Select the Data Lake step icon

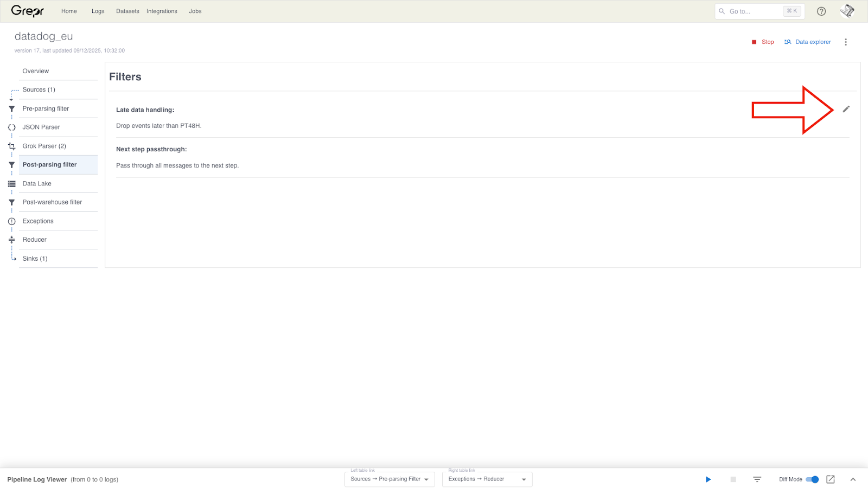(x=11, y=184)
